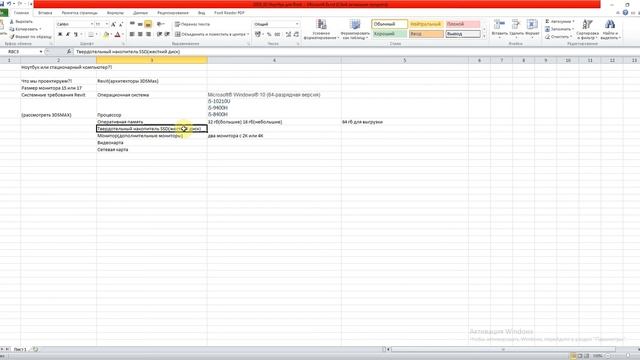Expand the cell styles gallery

click(484, 36)
